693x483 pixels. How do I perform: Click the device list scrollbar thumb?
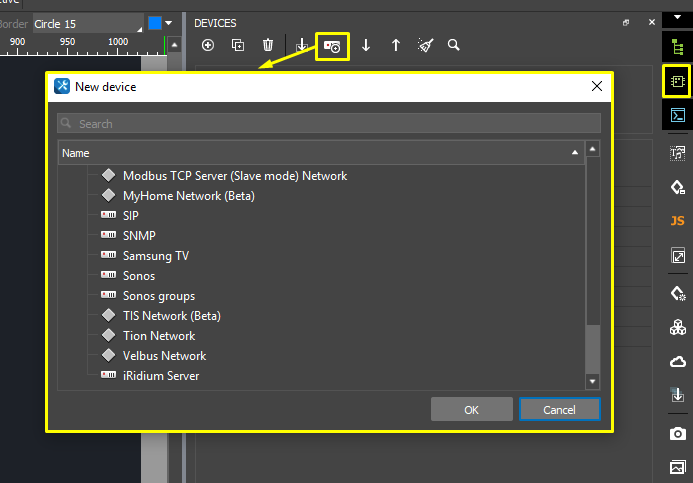[x=593, y=349]
